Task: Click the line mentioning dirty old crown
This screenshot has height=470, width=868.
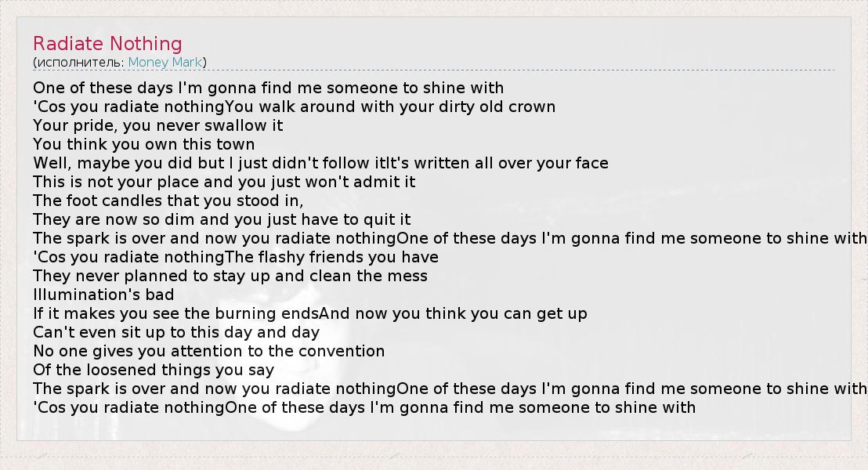Action: tap(294, 107)
